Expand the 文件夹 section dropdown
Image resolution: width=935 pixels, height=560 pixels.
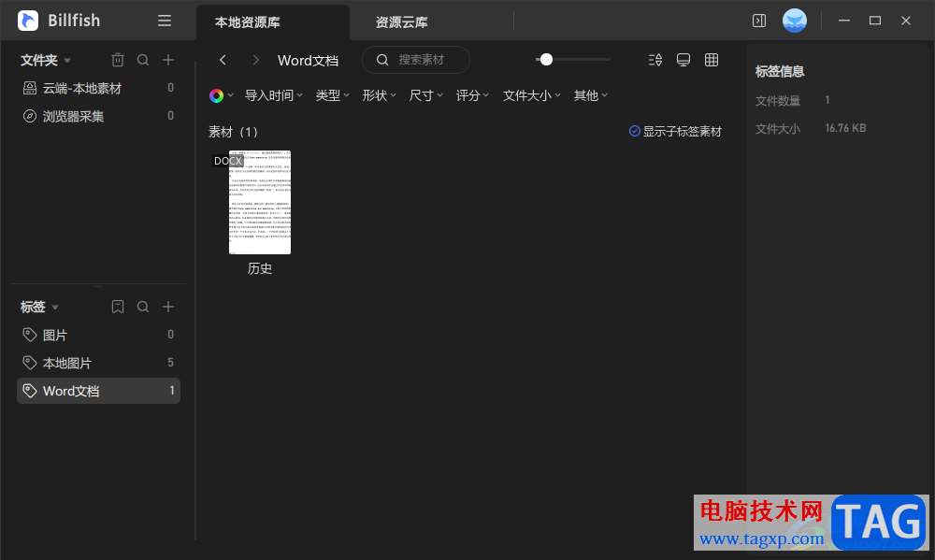(x=67, y=60)
